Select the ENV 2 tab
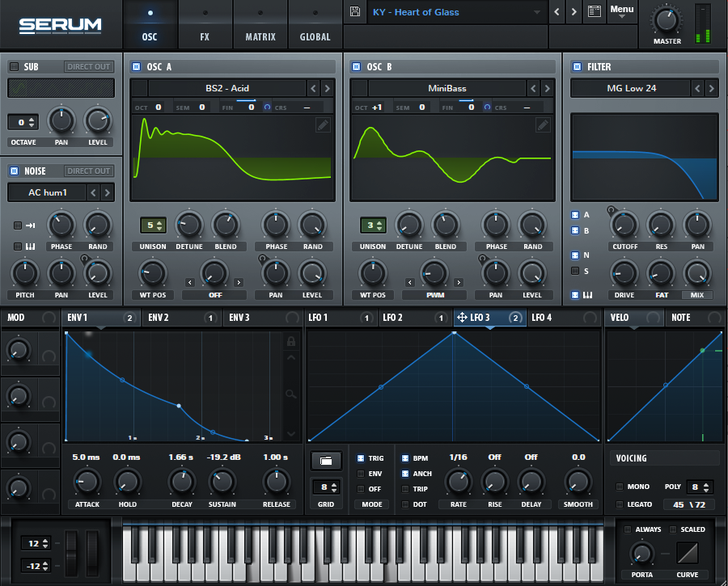This screenshot has width=728, height=586. pos(181,318)
